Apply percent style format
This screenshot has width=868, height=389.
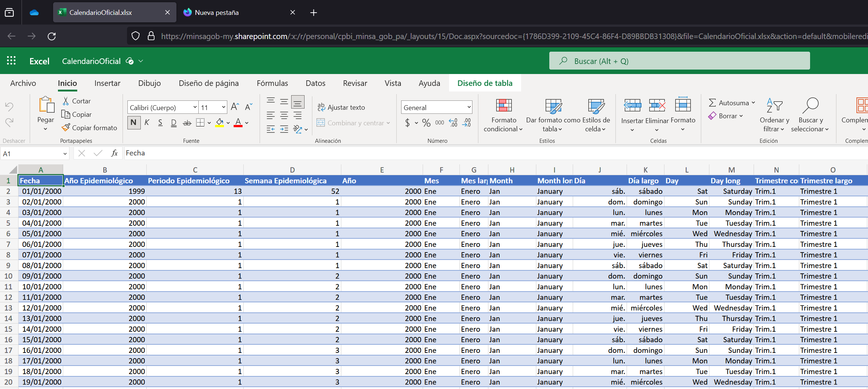[x=426, y=122]
